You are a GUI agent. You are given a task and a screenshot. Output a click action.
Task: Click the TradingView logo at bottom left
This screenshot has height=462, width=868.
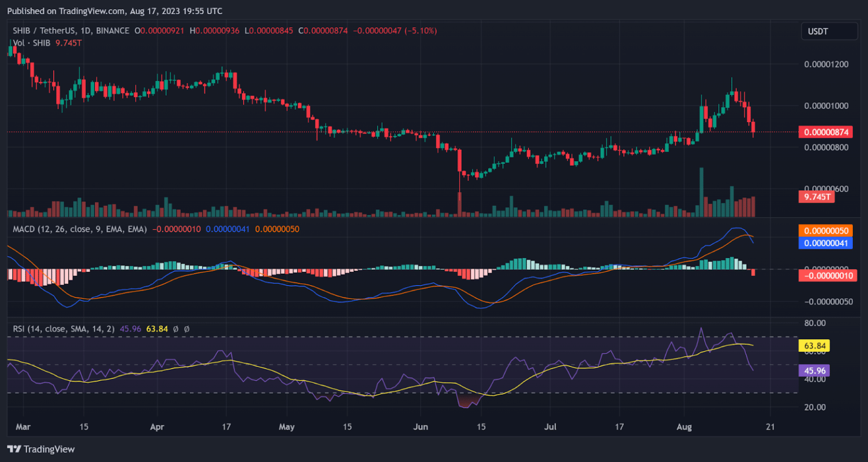point(41,449)
